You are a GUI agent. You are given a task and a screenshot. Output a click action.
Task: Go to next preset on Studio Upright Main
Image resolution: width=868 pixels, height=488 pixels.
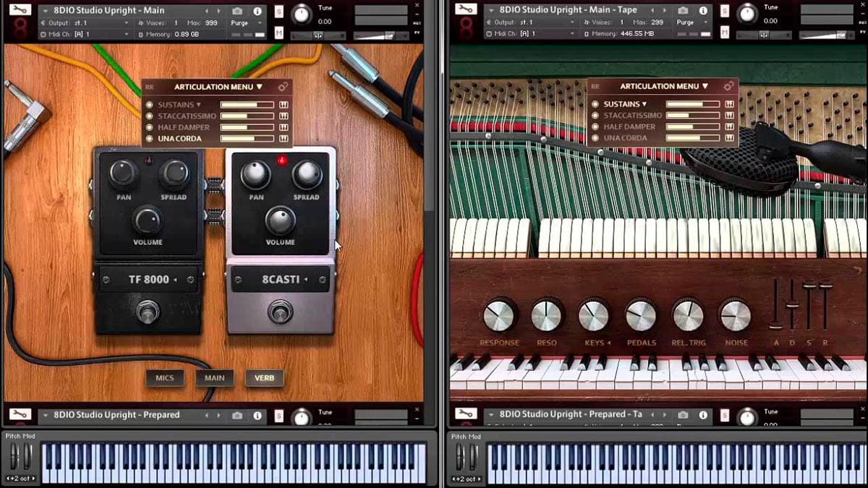(x=219, y=12)
